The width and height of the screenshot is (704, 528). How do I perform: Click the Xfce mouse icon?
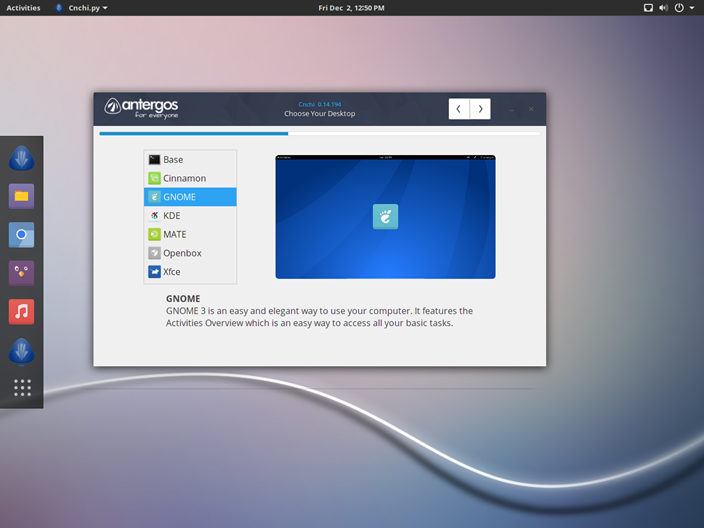pyautogui.click(x=154, y=272)
